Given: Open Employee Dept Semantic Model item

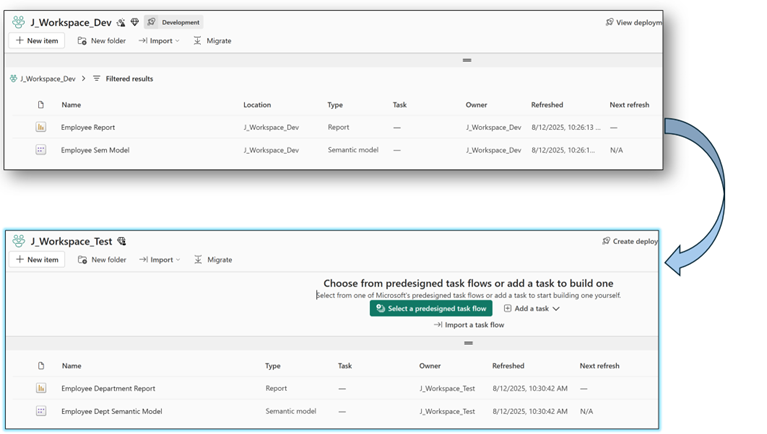Looking at the screenshot, I should pos(112,411).
